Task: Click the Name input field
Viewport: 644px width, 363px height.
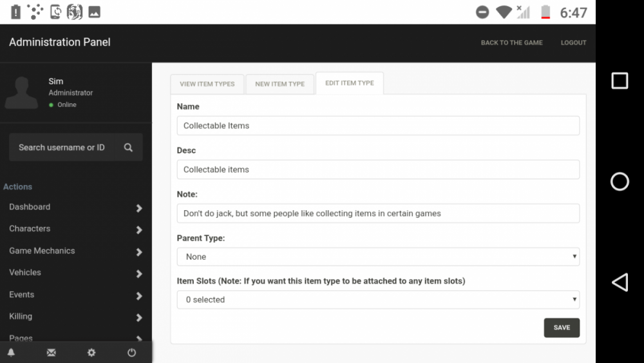Action: [x=378, y=126]
